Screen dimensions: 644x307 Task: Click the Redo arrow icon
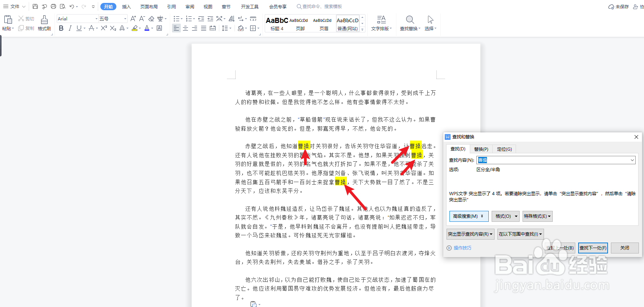click(x=84, y=7)
